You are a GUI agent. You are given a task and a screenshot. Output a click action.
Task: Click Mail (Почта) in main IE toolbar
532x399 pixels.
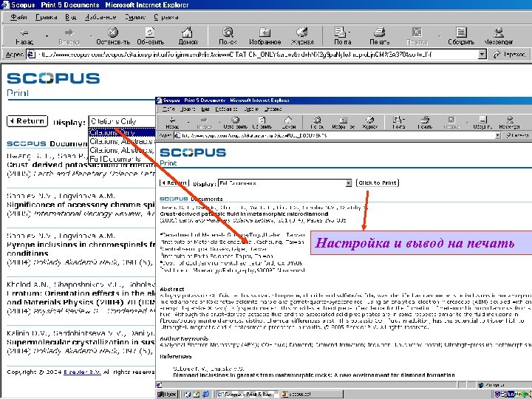pyautogui.click(x=341, y=36)
